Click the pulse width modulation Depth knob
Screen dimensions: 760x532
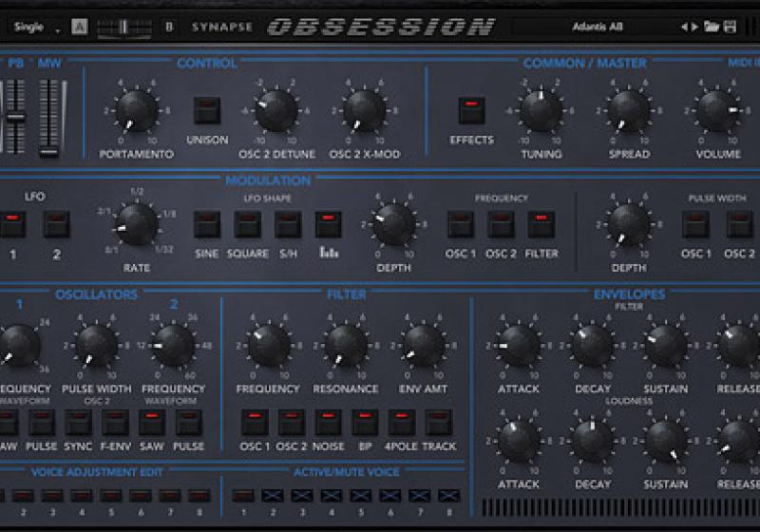pos(629,224)
